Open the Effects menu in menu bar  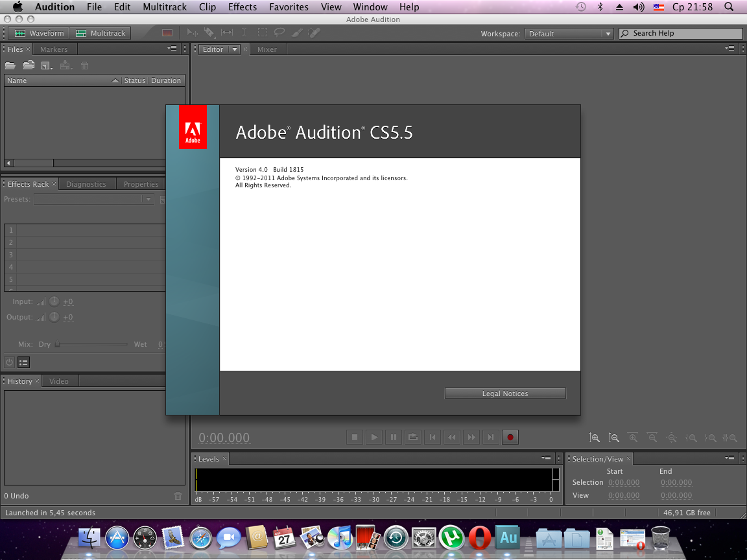243,7
